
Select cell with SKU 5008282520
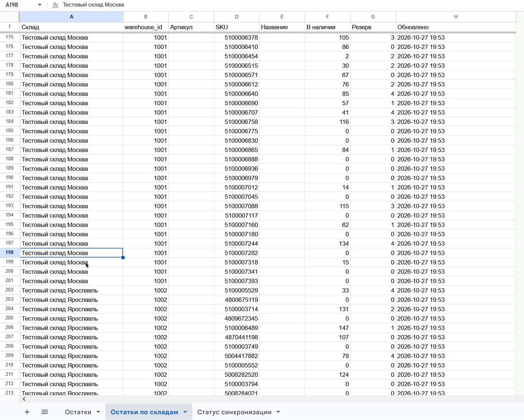click(x=237, y=375)
